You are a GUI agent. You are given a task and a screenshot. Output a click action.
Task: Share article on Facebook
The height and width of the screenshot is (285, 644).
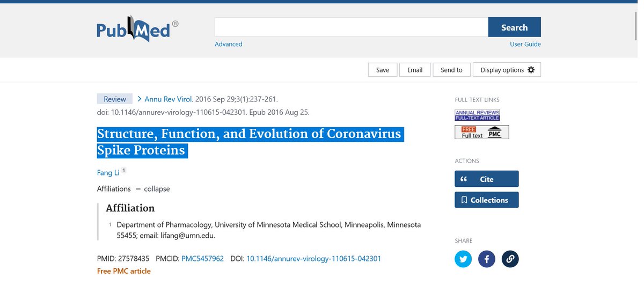[486, 259]
